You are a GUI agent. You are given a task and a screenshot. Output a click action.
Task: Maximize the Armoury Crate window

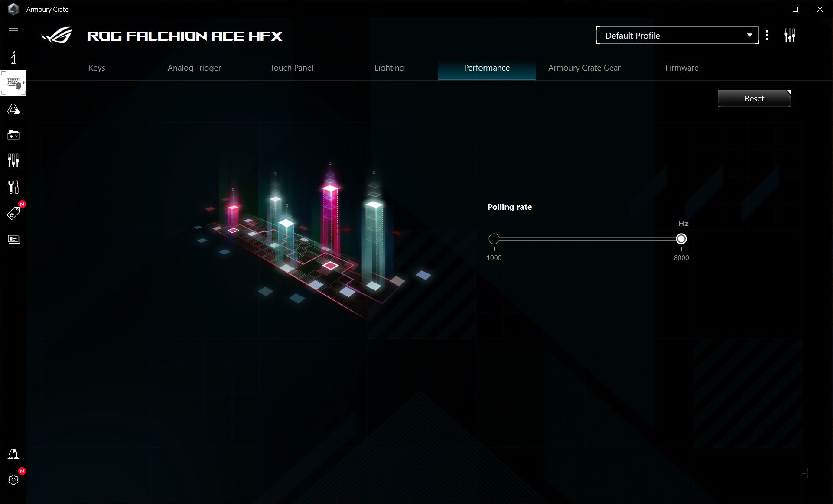(x=795, y=9)
